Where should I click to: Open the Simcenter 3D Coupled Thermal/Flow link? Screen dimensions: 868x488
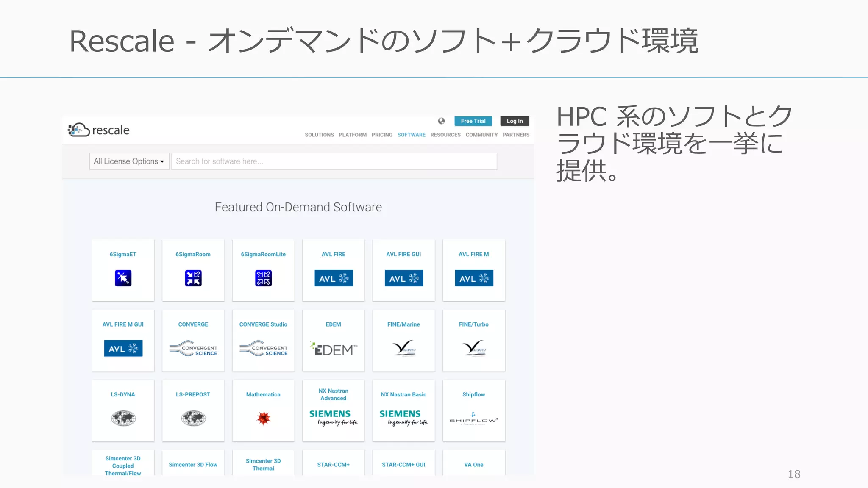[x=123, y=466]
